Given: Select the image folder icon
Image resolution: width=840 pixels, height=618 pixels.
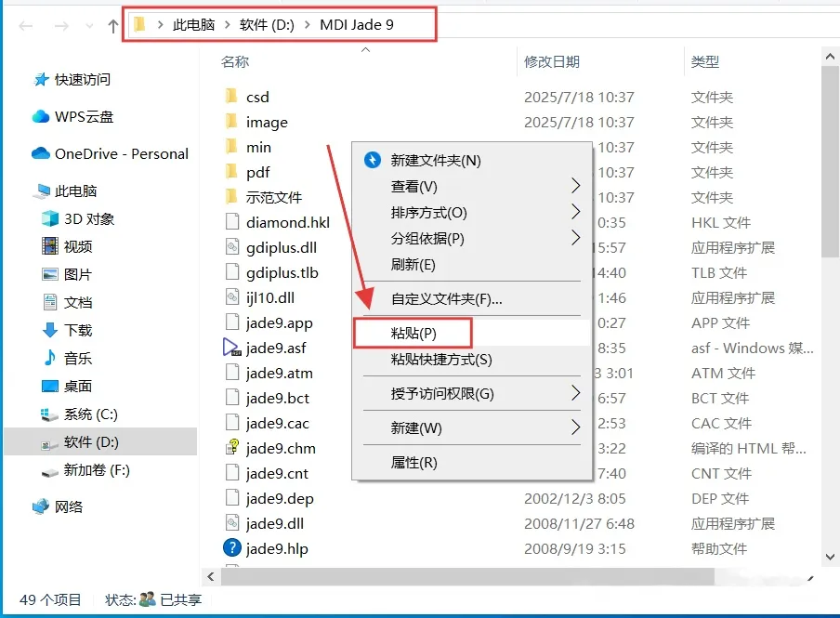Looking at the screenshot, I should (231, 121).
